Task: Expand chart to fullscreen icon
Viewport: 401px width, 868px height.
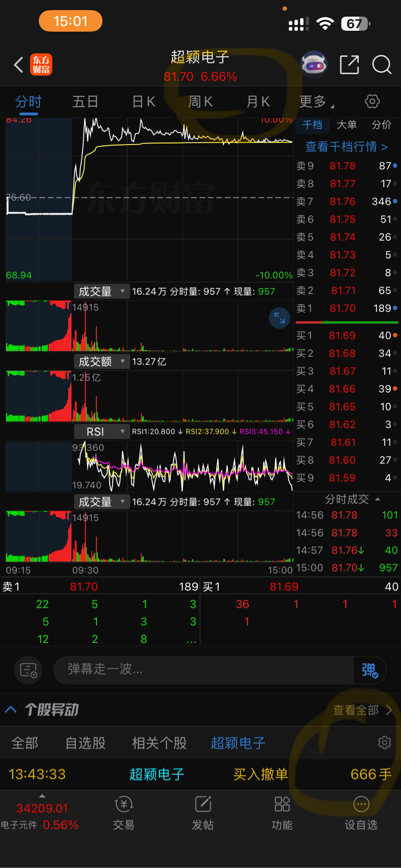Action: [x=279, y=318]
